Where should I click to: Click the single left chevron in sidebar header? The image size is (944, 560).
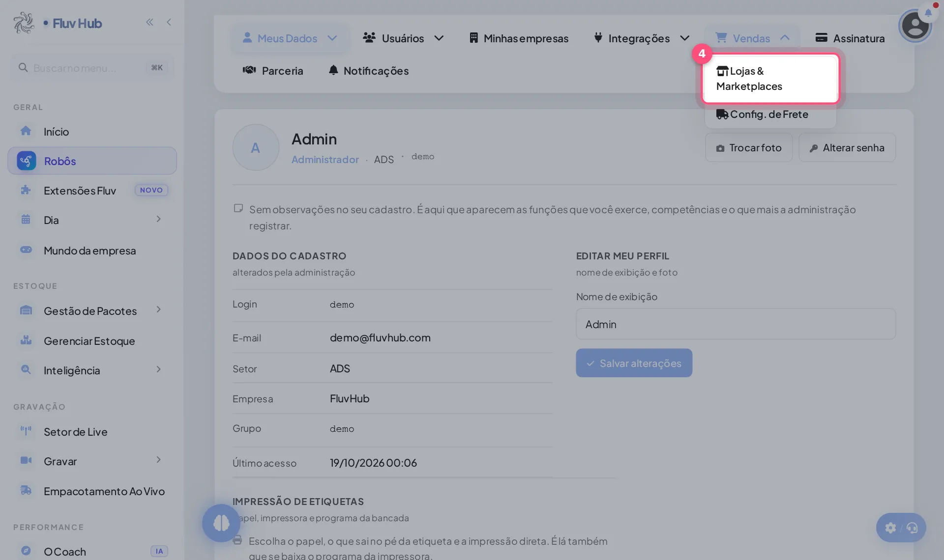pyautogui.click(x=169, y=22)
